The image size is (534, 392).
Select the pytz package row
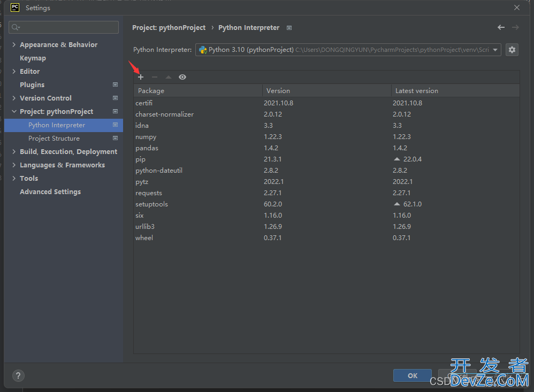[326, 182]
